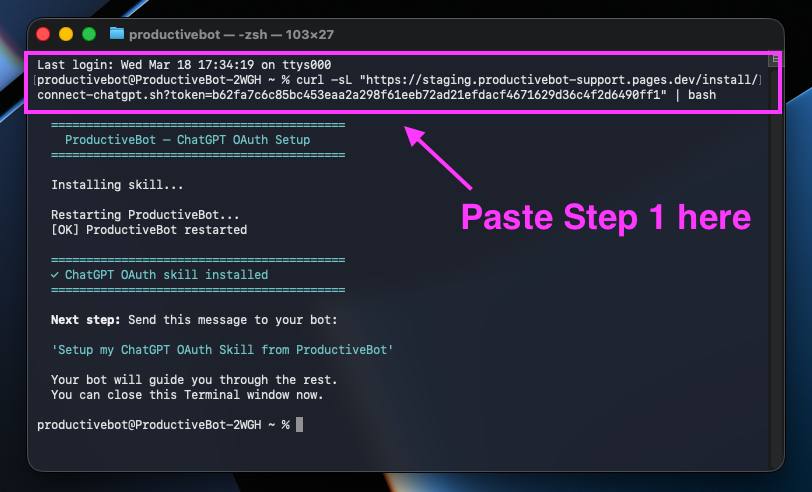Click the '| bash' text at command end

point(695,95)
